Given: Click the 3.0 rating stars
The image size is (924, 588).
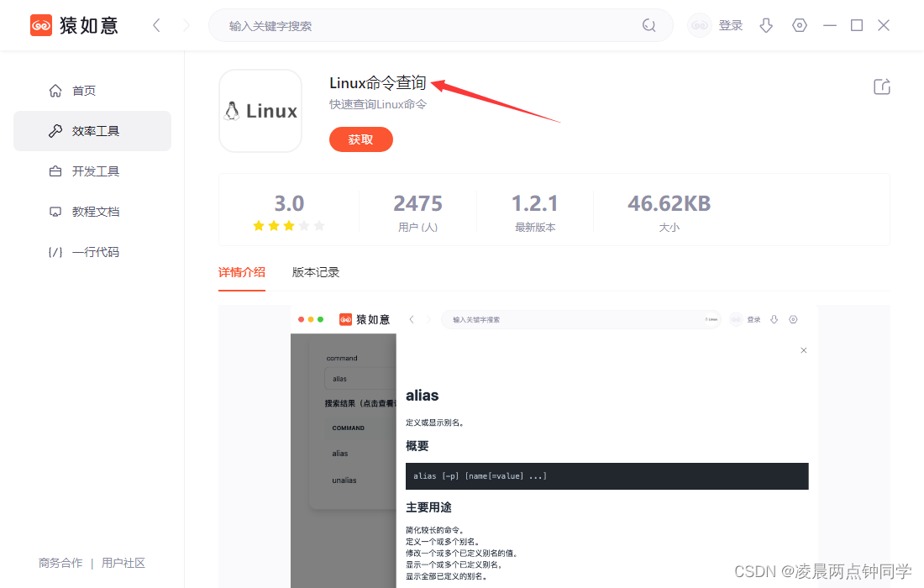Looking at the screenshot, I should pos(289,226).
